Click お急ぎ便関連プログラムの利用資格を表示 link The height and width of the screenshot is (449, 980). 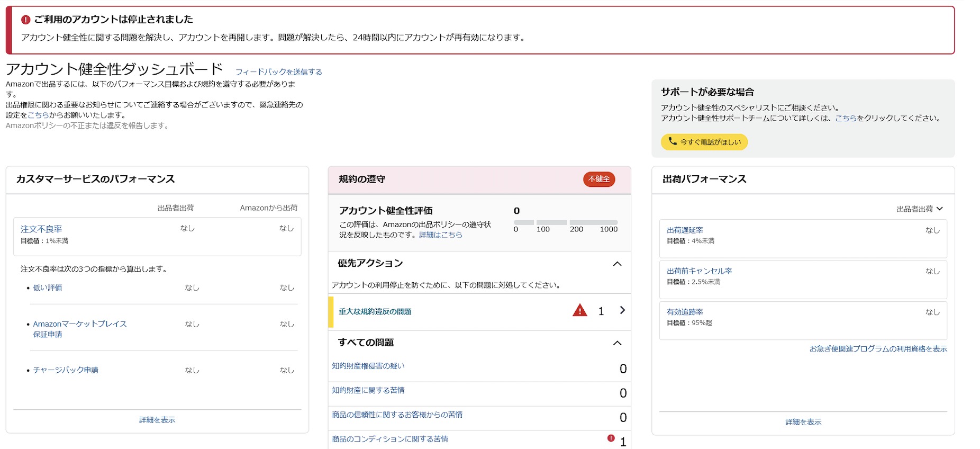click(x=878, y=349)
